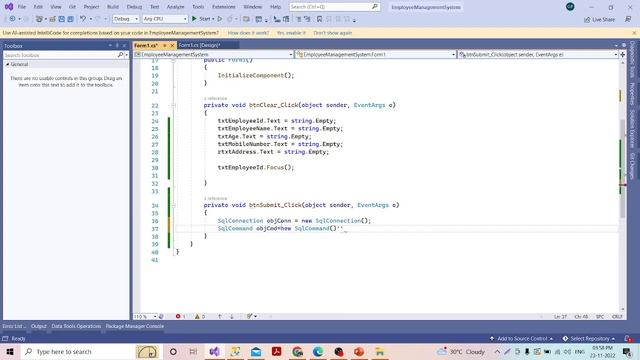Close the Toolbox panel
The width and height of the screenshot is (640, 360).
124,46
